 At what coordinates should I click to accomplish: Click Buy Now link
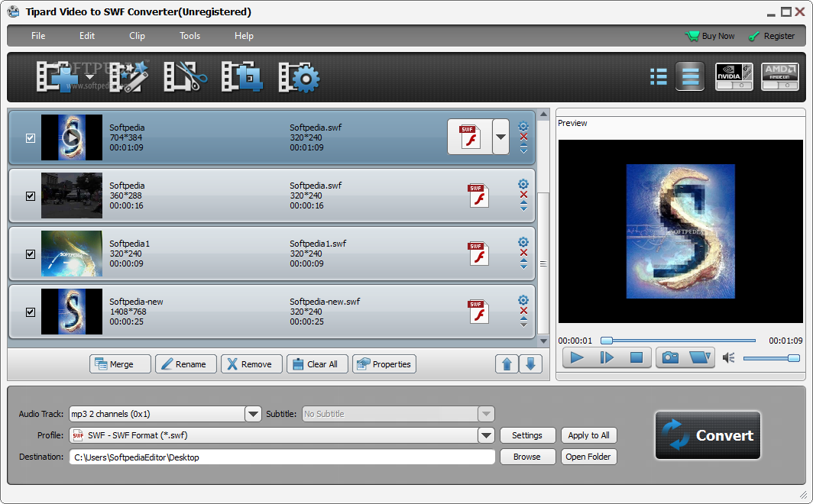[x=710, y=36]
